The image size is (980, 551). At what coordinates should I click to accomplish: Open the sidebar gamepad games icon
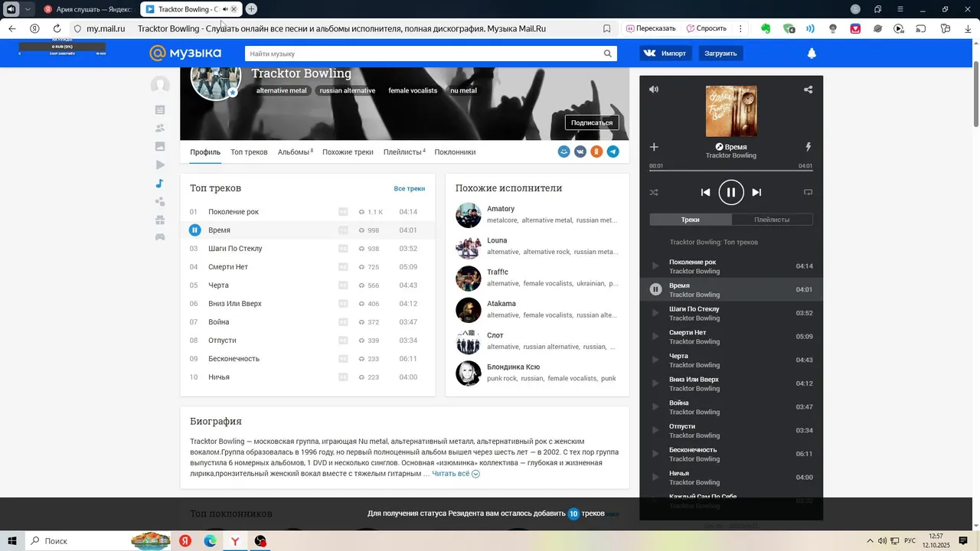(x=160, y=237)
